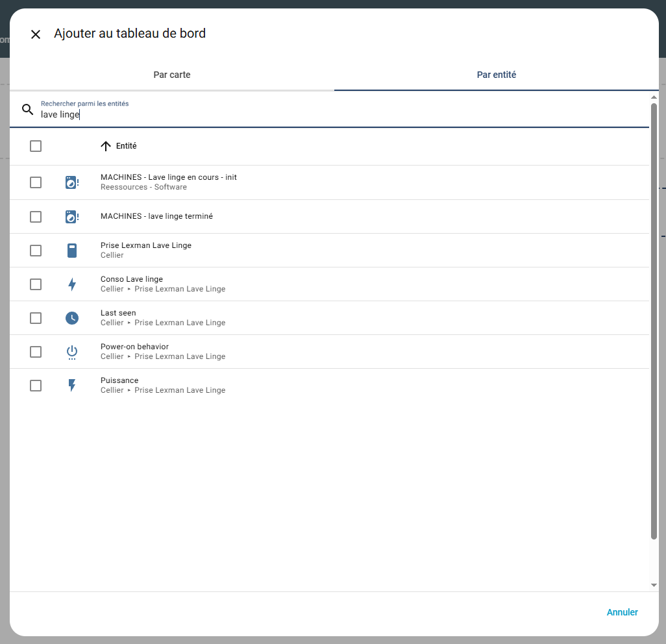
Task: Click the plug icon for Prise Lexman Lave Linge
Action: [x=71, y=251]
